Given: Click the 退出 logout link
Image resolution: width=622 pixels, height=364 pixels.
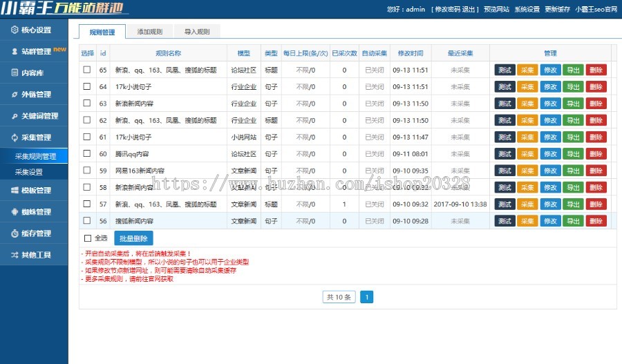Looking at the screenshot, I should [x=468, y=9].
